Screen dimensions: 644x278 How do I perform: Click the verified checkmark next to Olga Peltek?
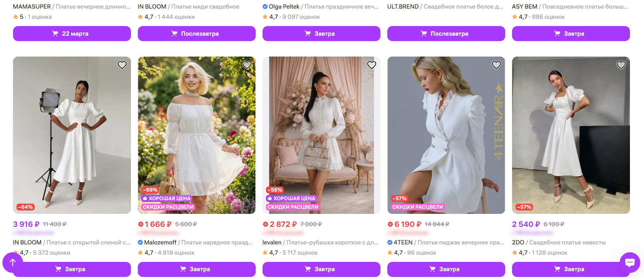coord(265,7)
